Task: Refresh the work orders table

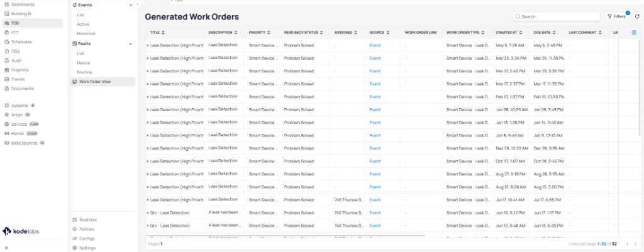Action: point(637,16)
